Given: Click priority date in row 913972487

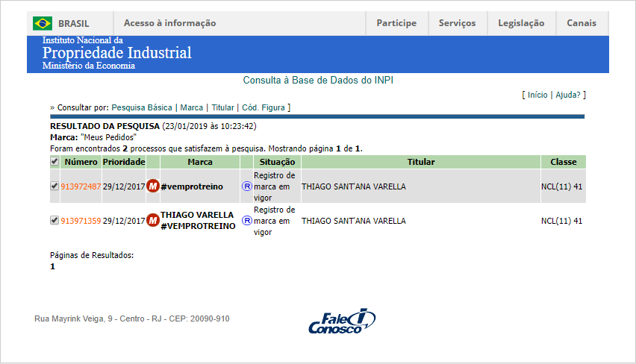Looking at the screenshot, I should 124,186.
